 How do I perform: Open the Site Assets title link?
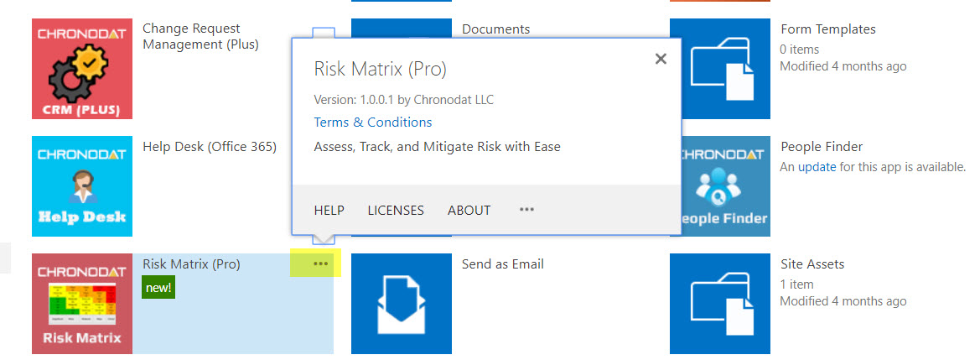(x=811, y=264)
